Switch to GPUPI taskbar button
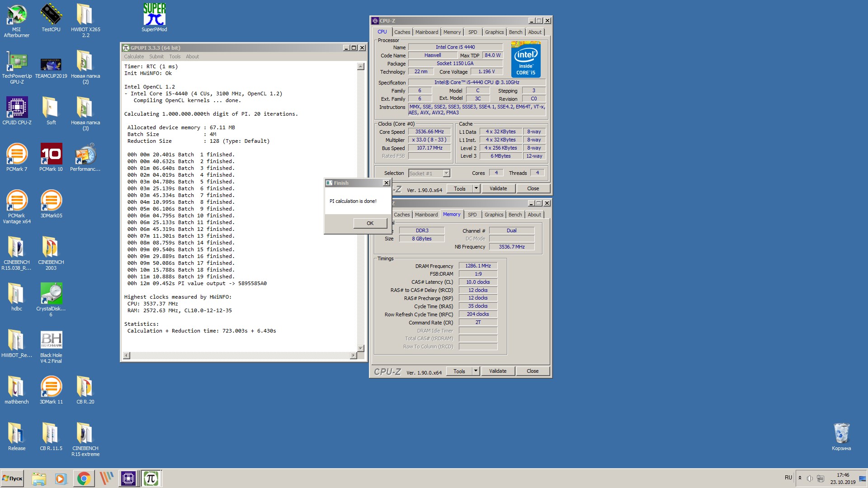 pyautogui.click(x=151, y=479)
